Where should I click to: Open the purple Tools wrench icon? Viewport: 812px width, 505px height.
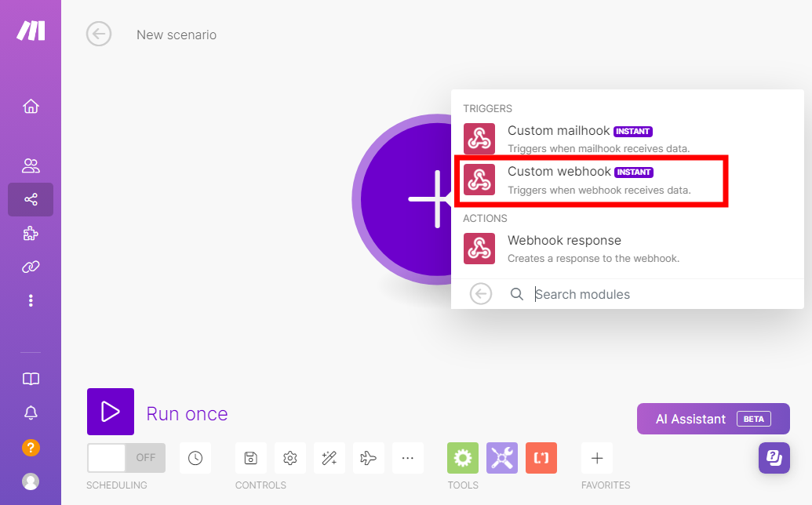(x=502, y=458)
